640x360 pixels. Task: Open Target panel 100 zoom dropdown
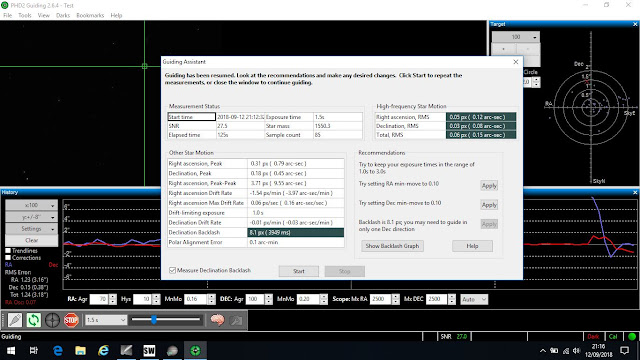click(x=516, y=37)
